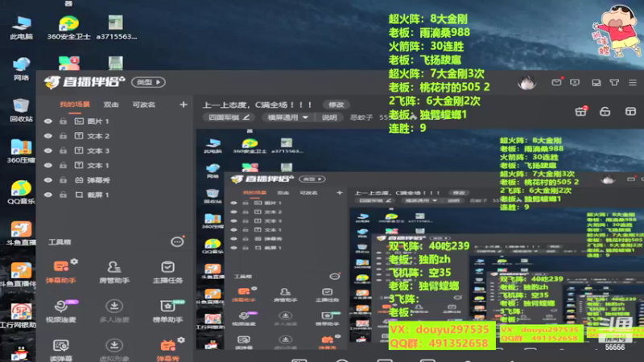Lock 文本 3 source in main list
Screen dimensions: 644x362
point(63,150)
